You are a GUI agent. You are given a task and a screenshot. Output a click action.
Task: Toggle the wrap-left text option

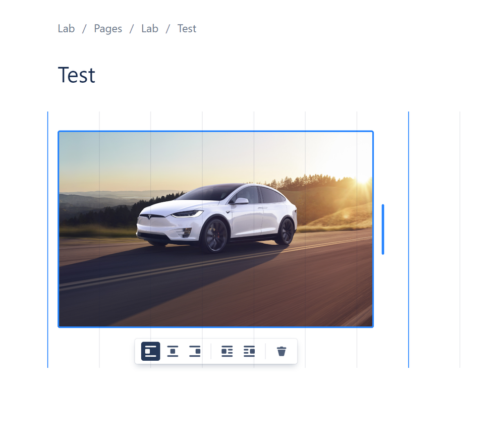[227, 351]
